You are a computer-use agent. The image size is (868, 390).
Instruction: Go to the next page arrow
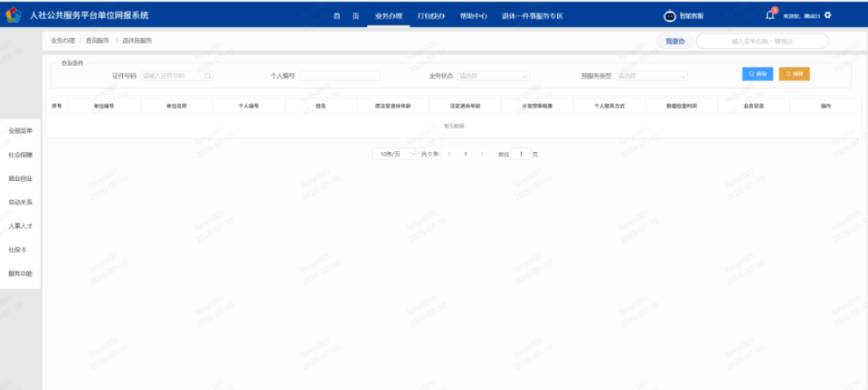pyautogui.click(x=482, y=154)
